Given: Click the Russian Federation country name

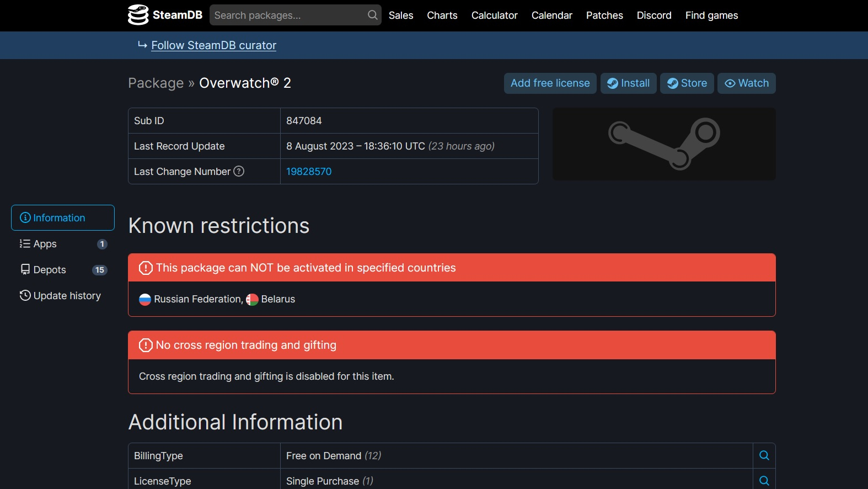Looking at the screenshot, I should [198, 299].
